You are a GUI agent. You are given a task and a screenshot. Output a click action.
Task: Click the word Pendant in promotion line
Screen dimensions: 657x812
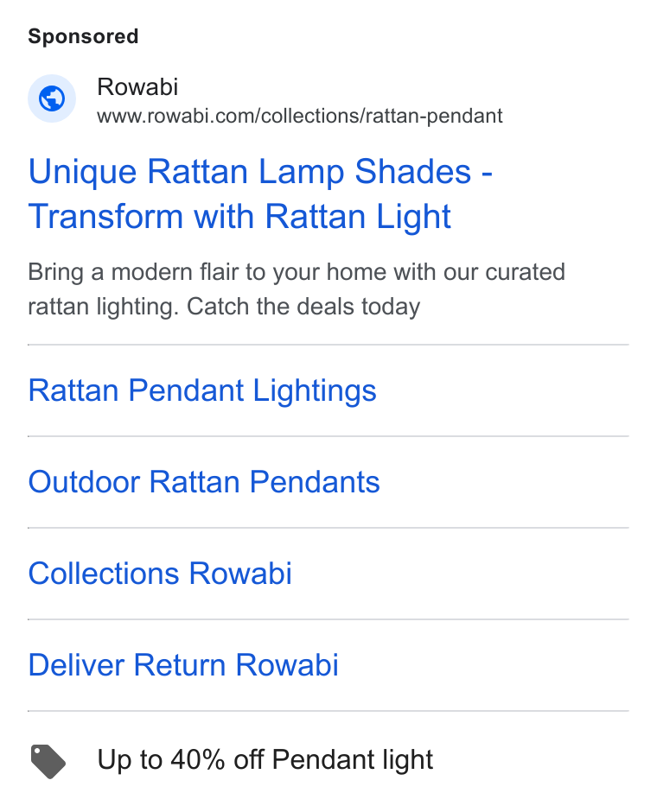(x=323, y=759)
